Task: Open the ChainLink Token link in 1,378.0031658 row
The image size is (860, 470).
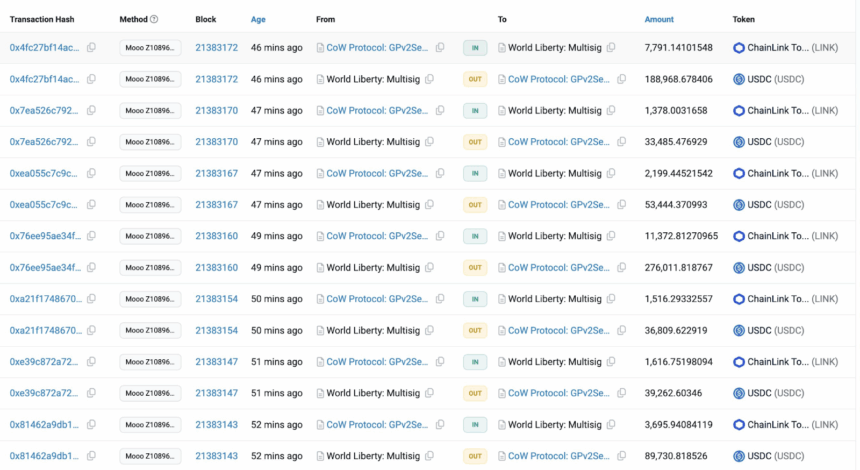Action: 793,110
